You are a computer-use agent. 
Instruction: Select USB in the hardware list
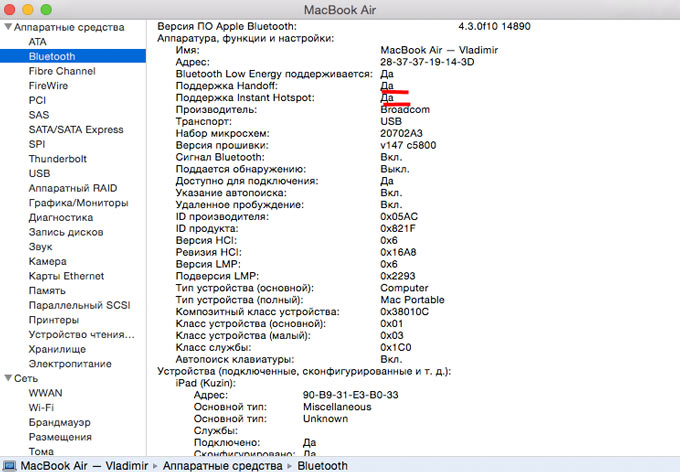39,174
